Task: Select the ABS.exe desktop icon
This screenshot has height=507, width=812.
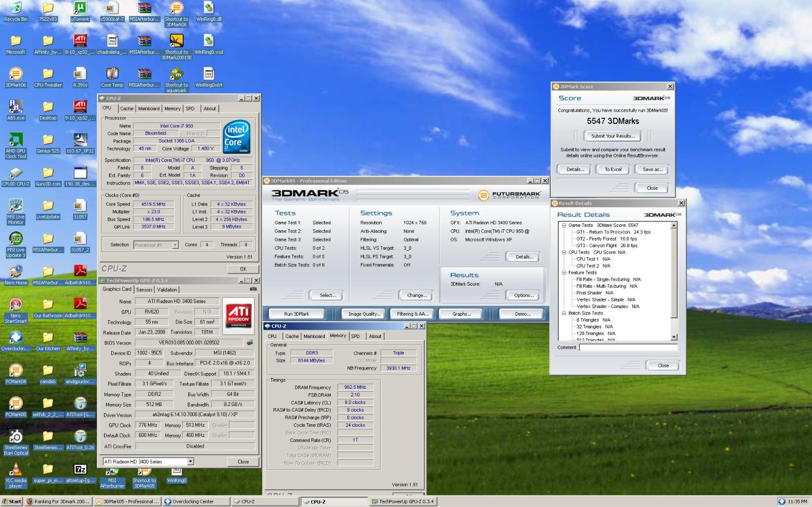Action: click(16, 110)
